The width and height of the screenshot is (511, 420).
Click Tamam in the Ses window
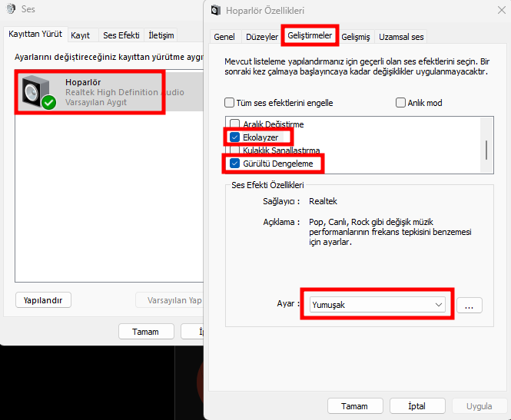146,332
